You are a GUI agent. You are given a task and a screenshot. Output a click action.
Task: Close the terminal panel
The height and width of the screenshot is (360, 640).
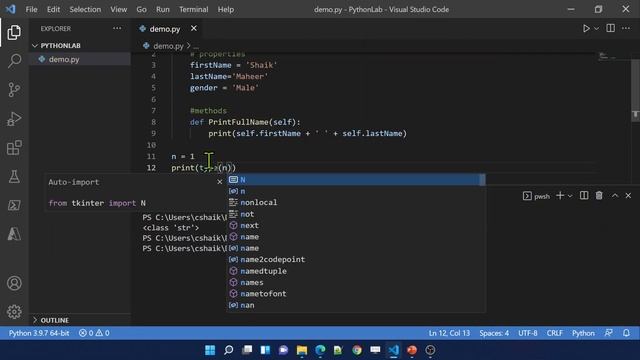628,196
